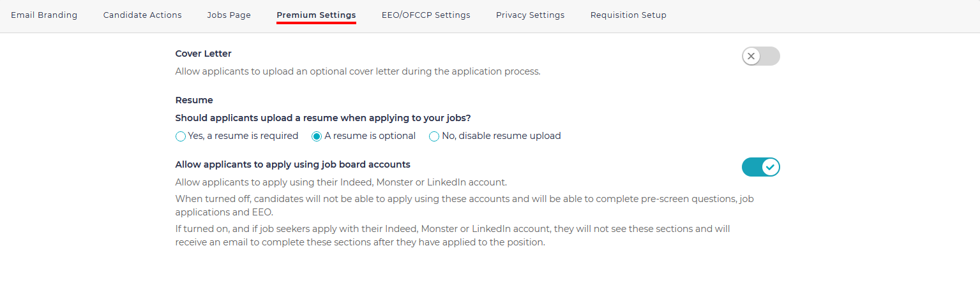Select "Yes, a resume is required" radio button
Viewport: 980px width, 283px height.
[x=181, y=136]
